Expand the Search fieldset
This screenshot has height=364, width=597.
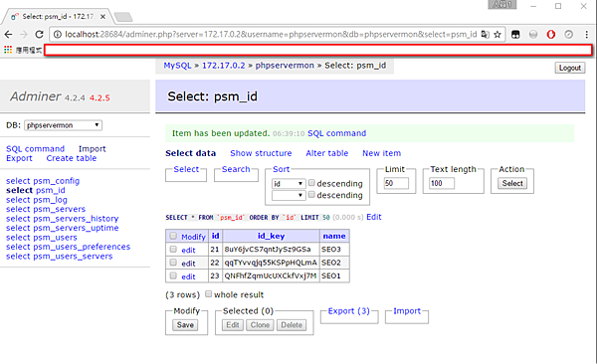(236, 169)
